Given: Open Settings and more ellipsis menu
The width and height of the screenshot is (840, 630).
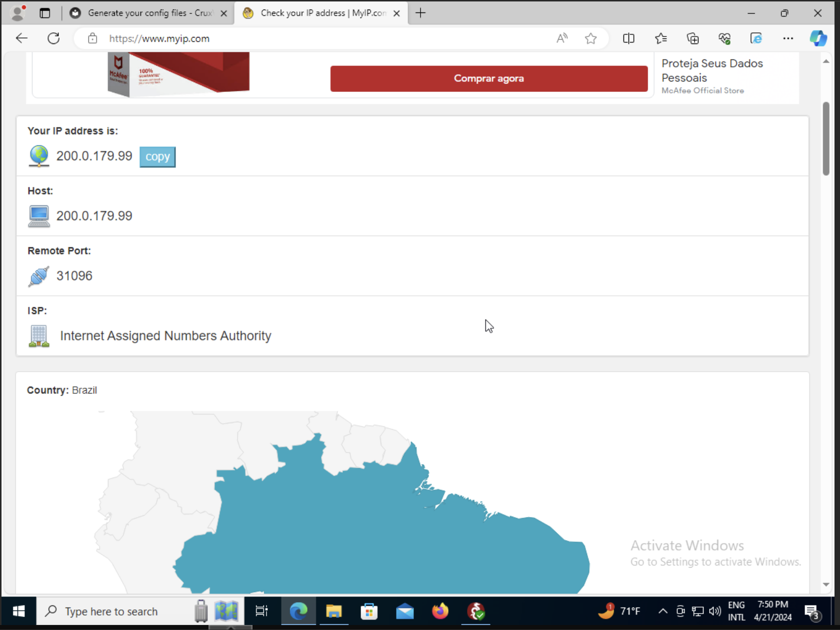Looking at the screenshot, I should [x=788, y=38].
